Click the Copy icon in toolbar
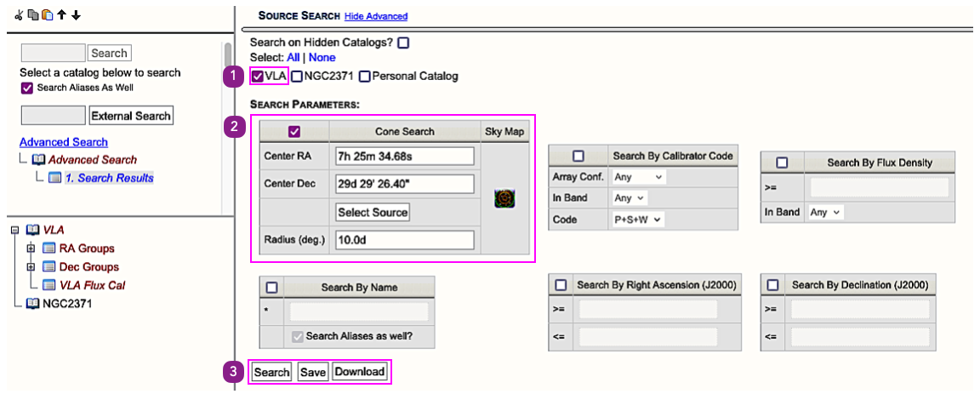This screenshot has width=980, height=394. pyautogui.click(x=32, y=15)
